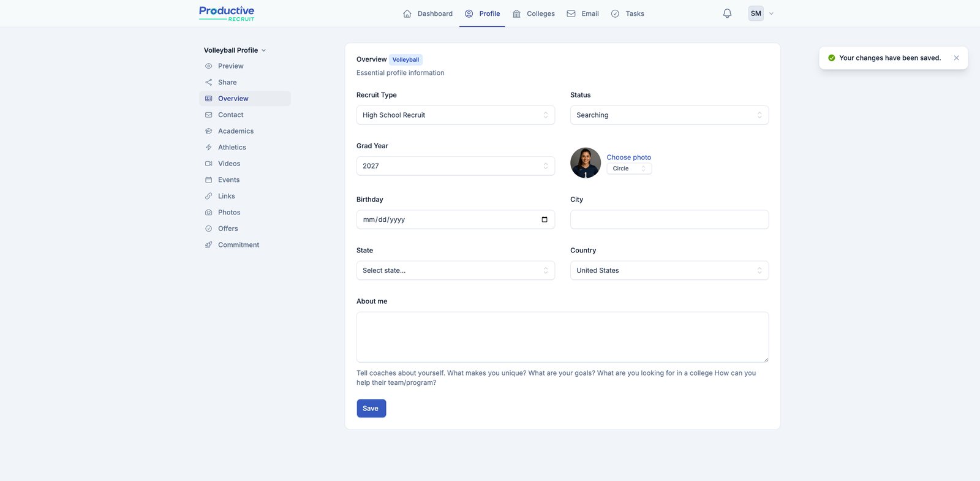
Task: Click the Productive Recruit logo
Action: click(x=227, y=13)
